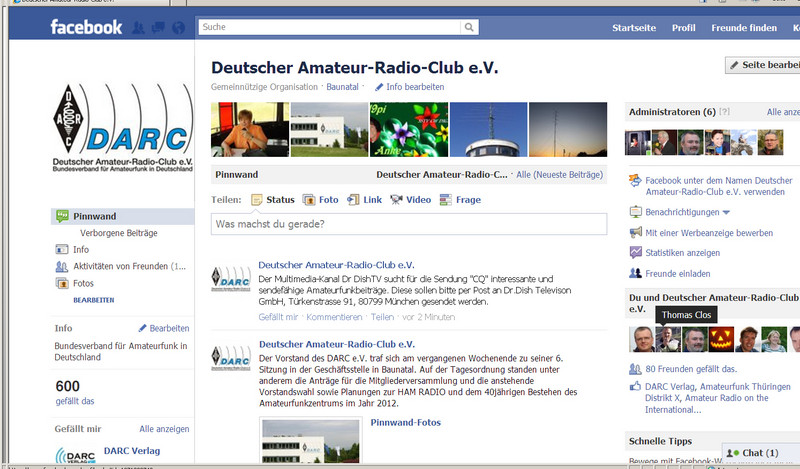Click the Facebook logo

pyautogui.click(x=86, y=27)
